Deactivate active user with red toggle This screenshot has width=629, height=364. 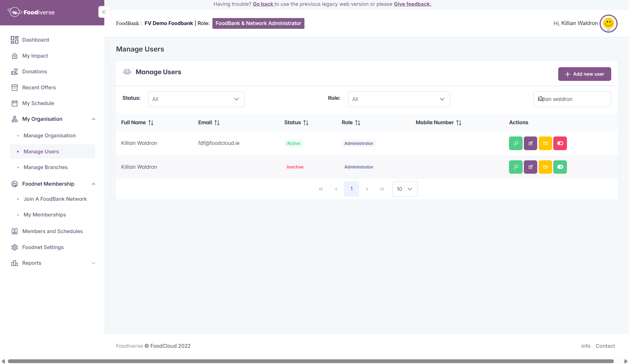point(560,143)
